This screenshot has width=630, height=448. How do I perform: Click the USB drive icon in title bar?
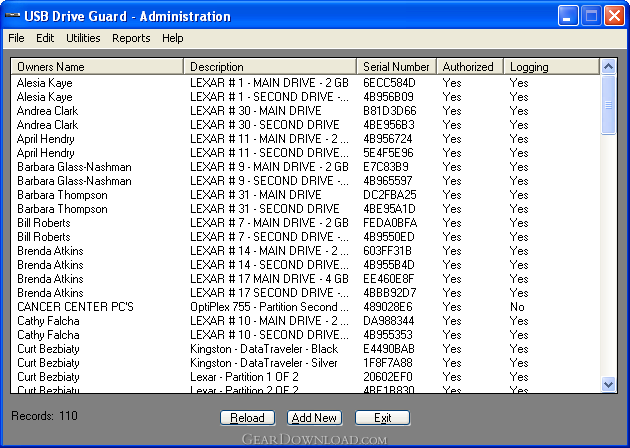[12, 16]
